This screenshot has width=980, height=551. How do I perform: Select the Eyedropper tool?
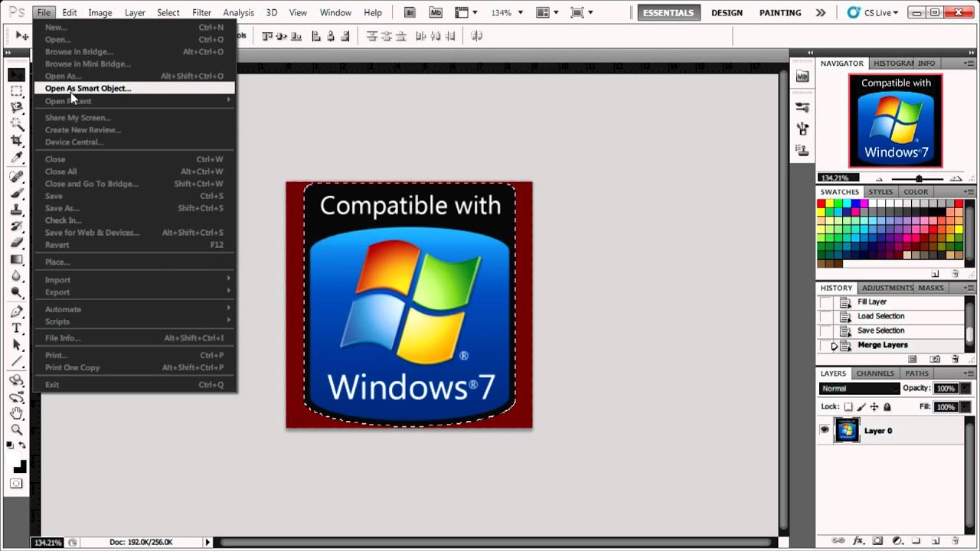pos(16,157)
